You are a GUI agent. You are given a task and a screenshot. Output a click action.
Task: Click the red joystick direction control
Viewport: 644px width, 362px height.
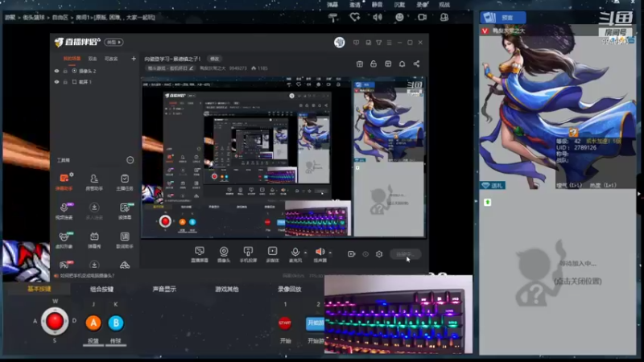(55, 321)
